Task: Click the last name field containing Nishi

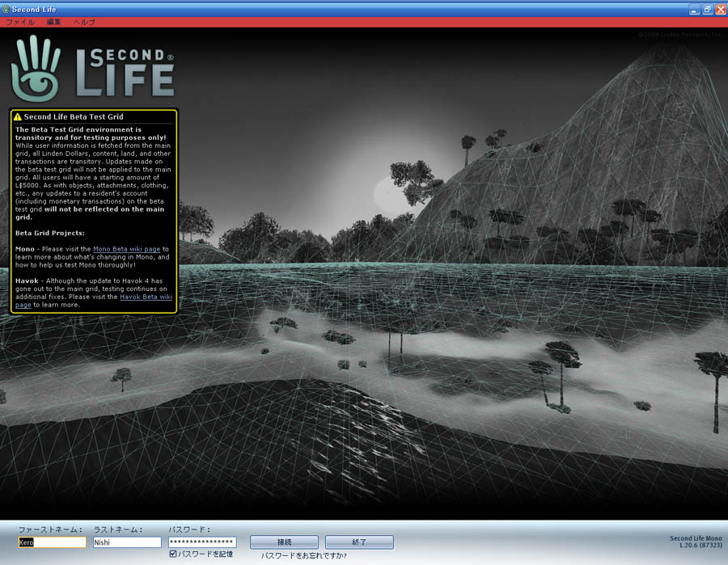Action: click(x=127, y=542)
